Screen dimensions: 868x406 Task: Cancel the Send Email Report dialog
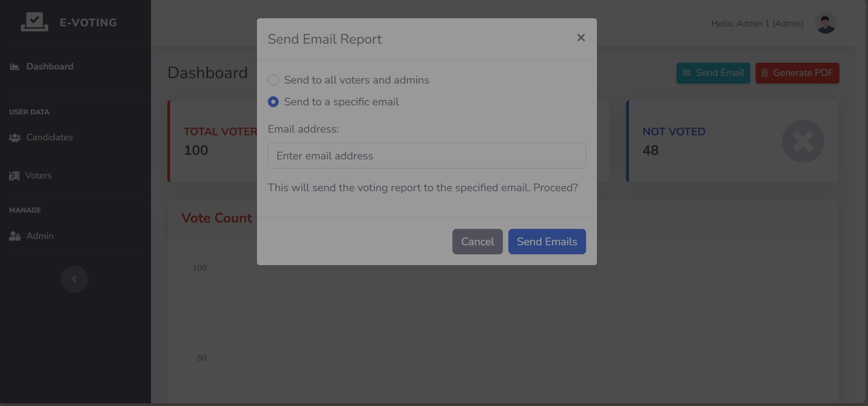point(477,242)
